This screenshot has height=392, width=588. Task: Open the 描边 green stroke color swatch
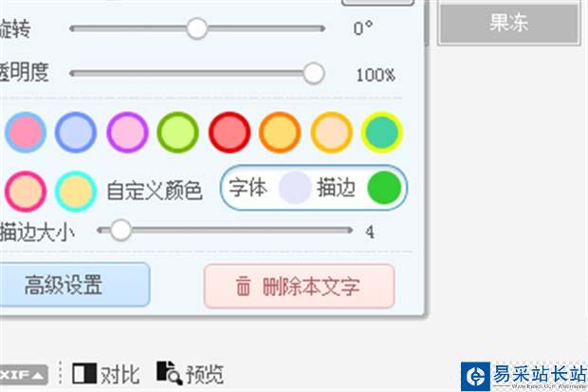pyautogui.click(x=383, y=188)
